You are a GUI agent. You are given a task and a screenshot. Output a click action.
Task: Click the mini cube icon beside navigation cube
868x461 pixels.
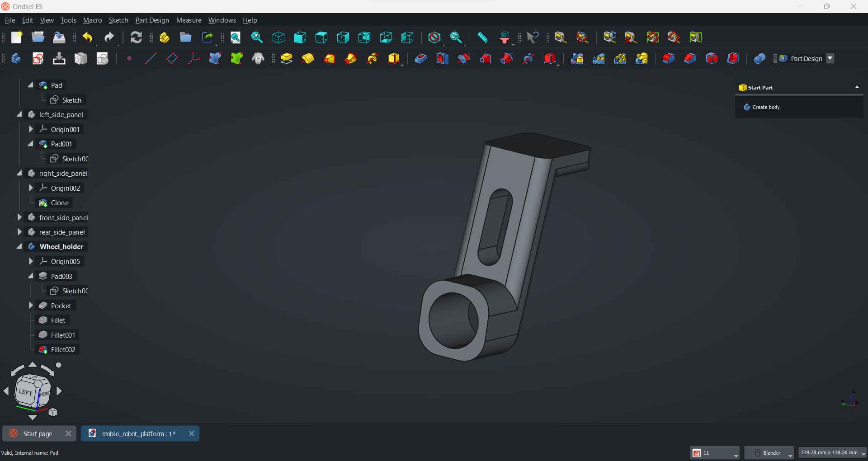pyautogui.click(x=53, y=412)
